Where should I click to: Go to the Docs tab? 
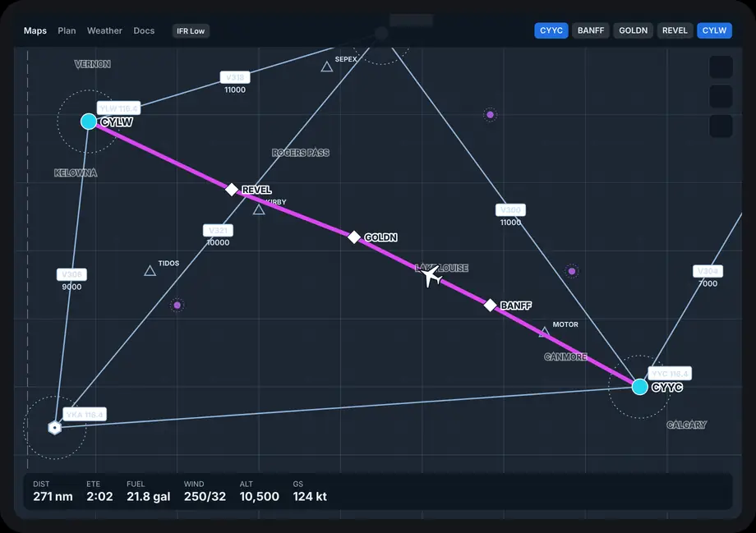point(144,31)
